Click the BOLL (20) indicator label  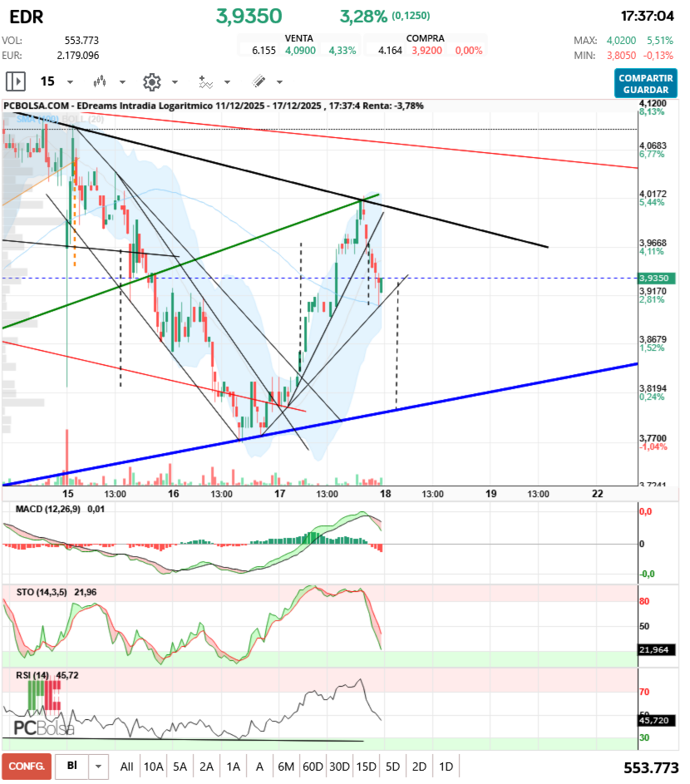[83, 119]
